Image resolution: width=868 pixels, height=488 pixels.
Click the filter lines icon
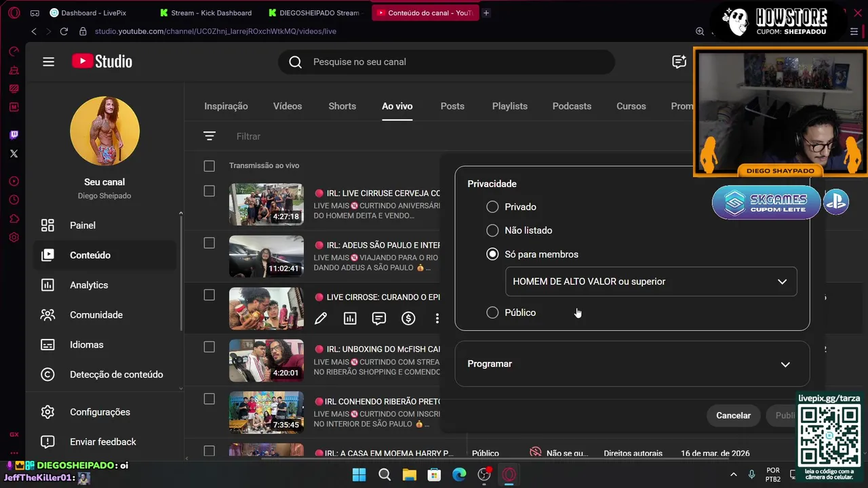pos(210,136)
